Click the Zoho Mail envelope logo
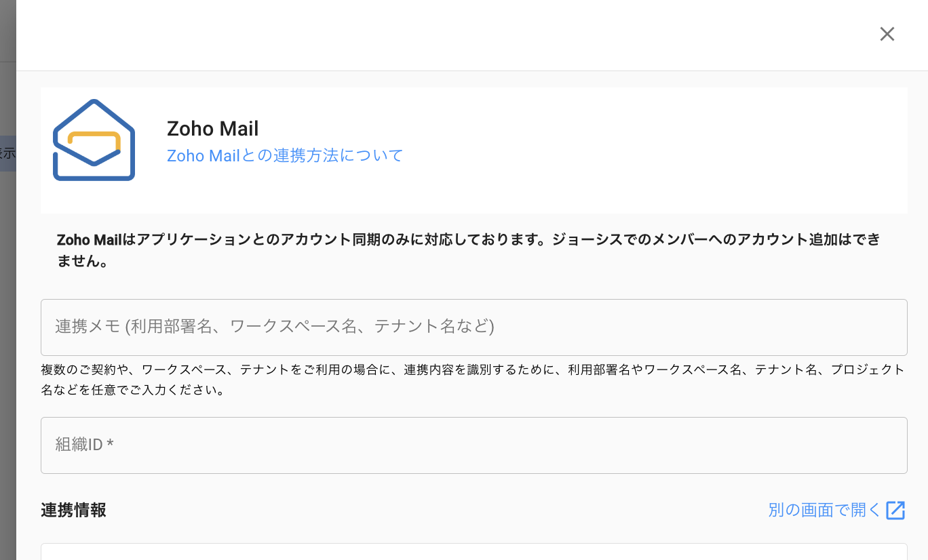Image resolution: width=928 pixels, height=560 pixels. [94, 140]
